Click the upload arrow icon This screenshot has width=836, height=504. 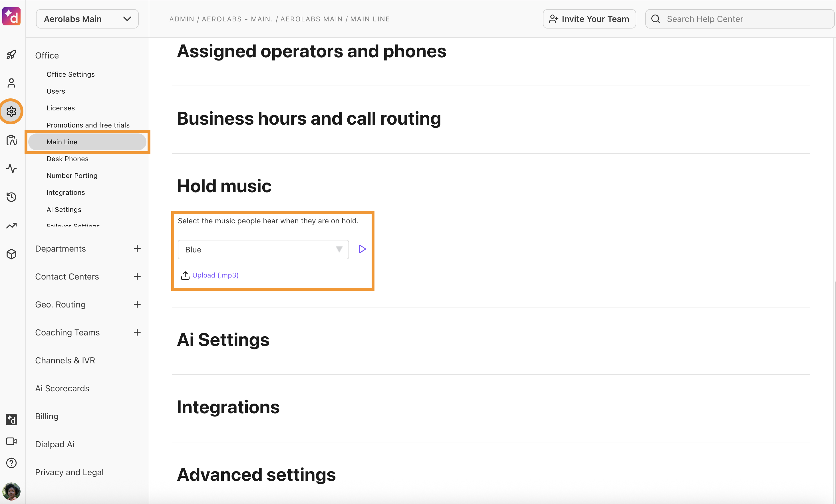coord(185,275)
